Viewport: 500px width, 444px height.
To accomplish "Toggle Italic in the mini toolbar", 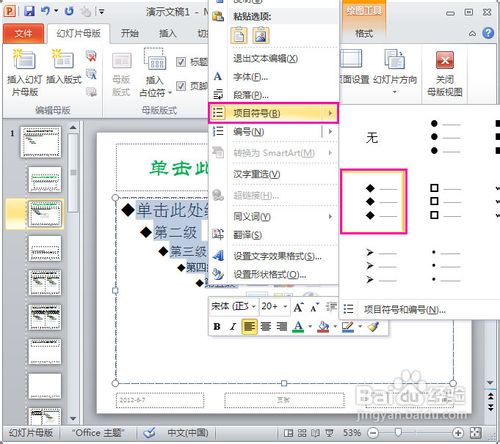I will pos(233,326).
